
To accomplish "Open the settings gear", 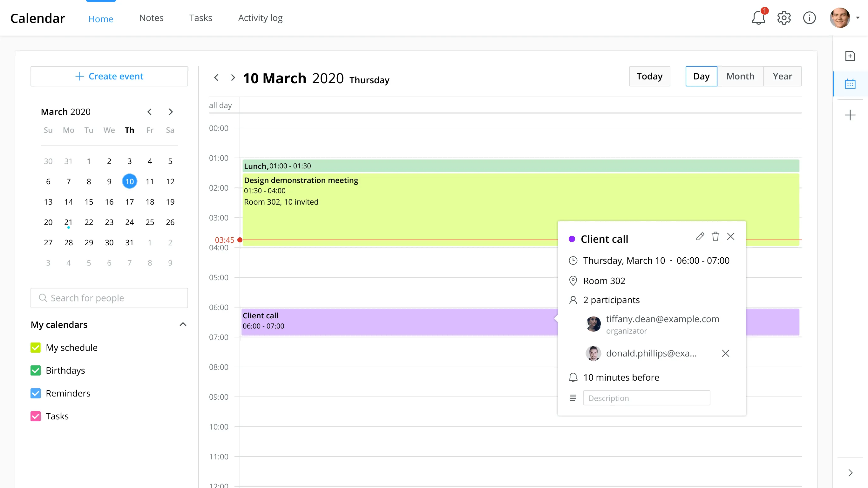I will point(784,18).
